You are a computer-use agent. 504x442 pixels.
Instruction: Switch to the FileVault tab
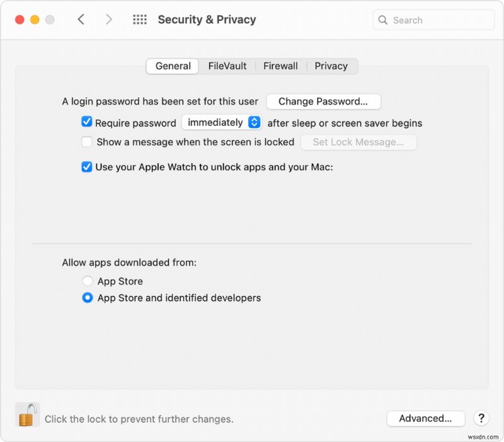click(227, 65)
